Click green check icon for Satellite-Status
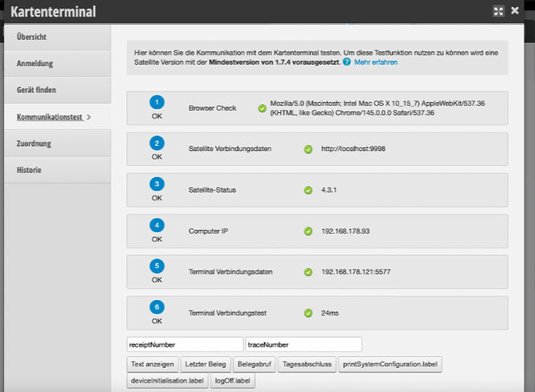 308,189
